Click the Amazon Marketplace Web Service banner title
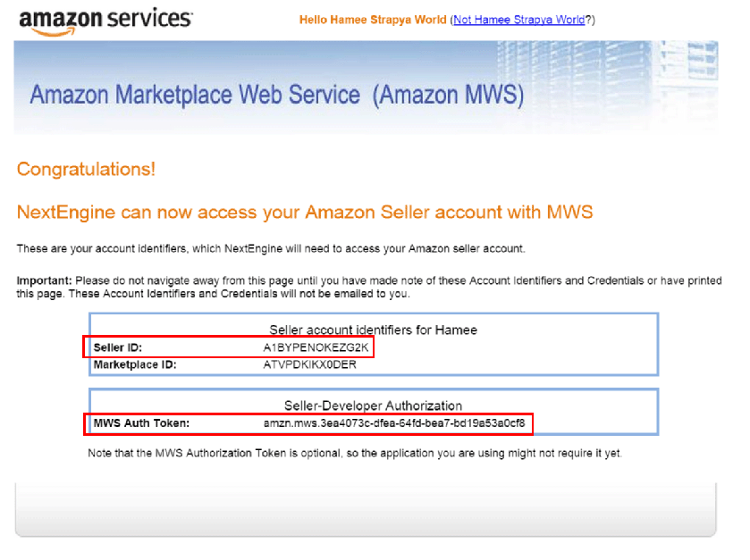Image resolution: width=750 pixels, height=560 pixels. [x=277, y=95]
